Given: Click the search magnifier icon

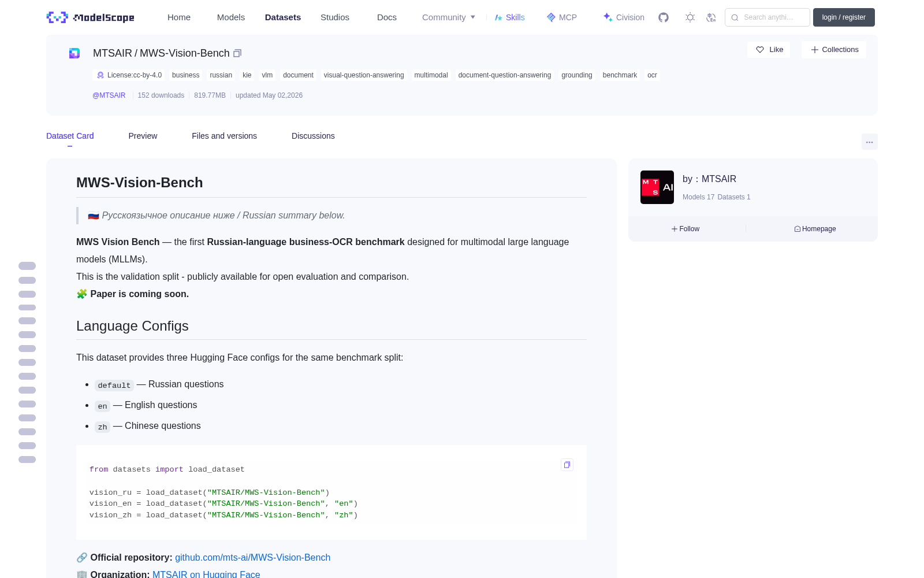Looking at the screenshot, I should coord(735,17).
